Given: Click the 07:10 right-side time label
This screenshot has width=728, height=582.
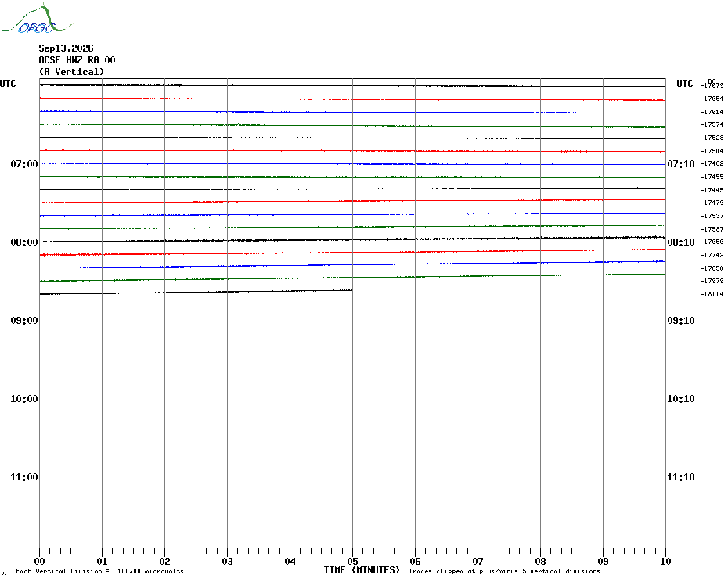Looking at the screenshot, I should tap(681, 163).
